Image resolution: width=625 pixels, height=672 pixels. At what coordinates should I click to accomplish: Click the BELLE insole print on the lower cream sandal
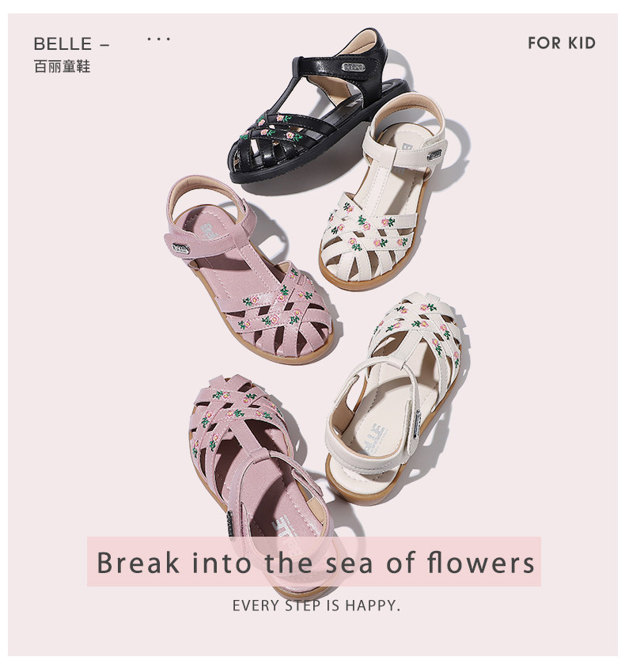374,439
